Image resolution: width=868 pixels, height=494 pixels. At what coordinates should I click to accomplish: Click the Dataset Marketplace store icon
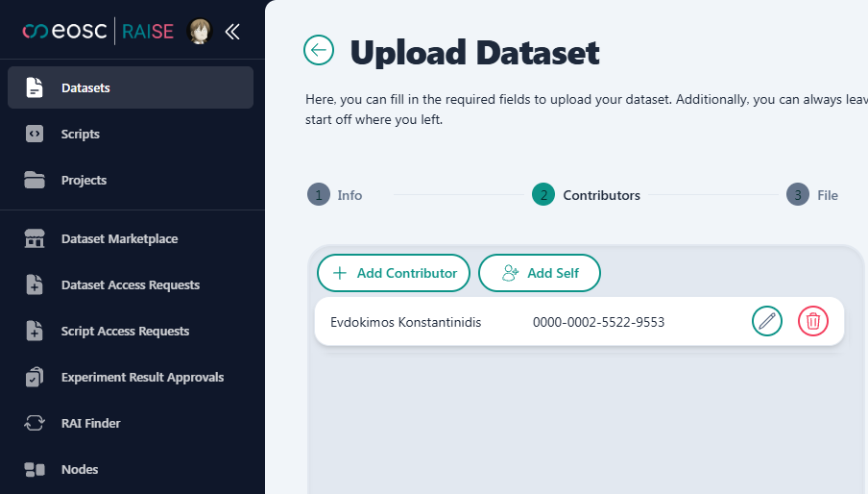coord(35,238)
